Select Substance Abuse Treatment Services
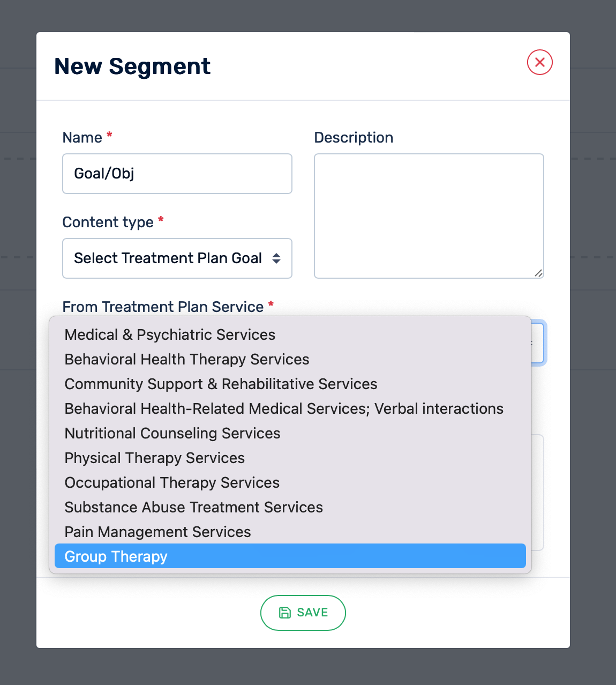 pyautogui.click(x=194, y=508)
